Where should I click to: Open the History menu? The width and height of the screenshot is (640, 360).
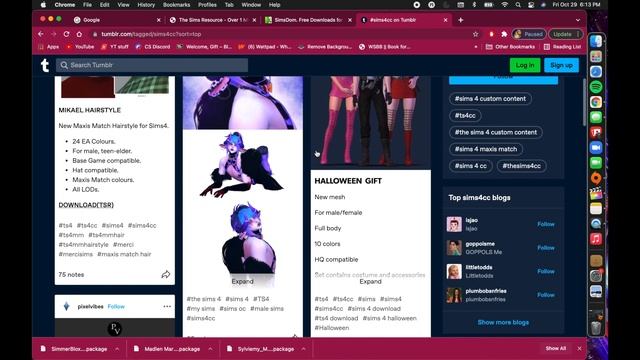tap(146, 5)
